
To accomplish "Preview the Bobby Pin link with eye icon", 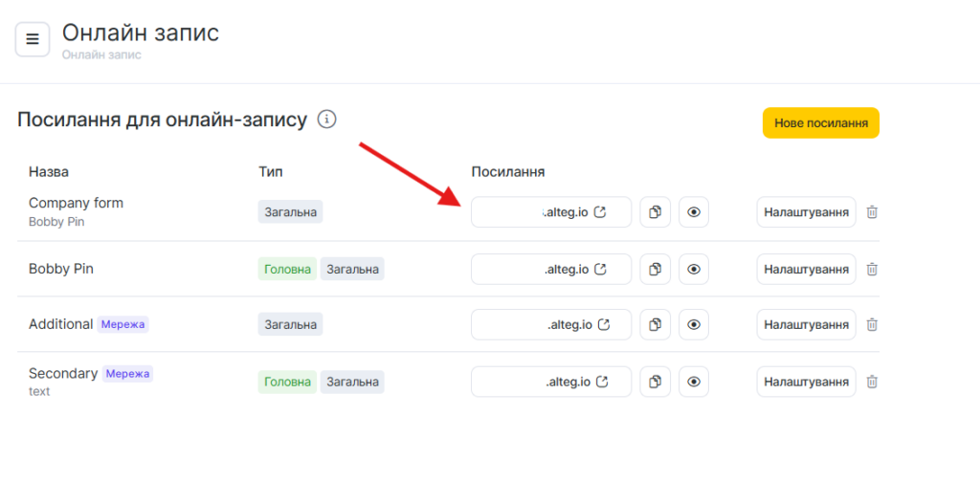I will click(x=694, y=270).
